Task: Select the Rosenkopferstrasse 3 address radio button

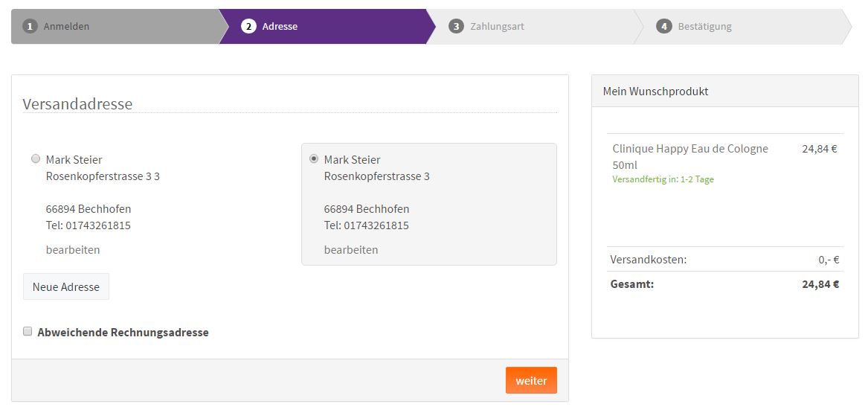Action: coord(314,159)
